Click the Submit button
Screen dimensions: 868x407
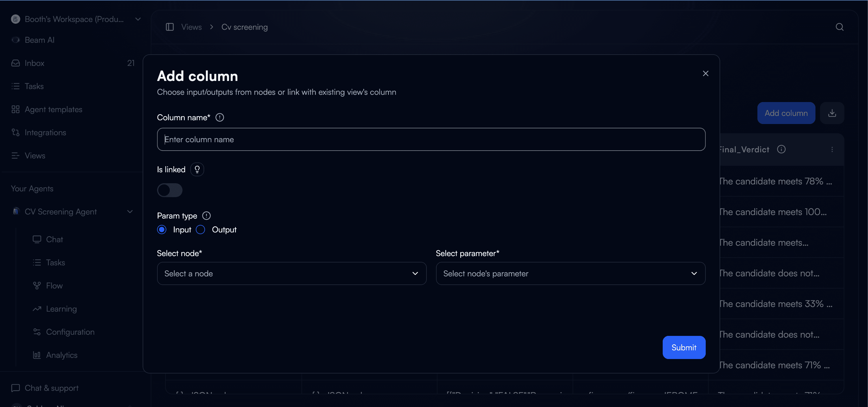(x=684, y=347)
